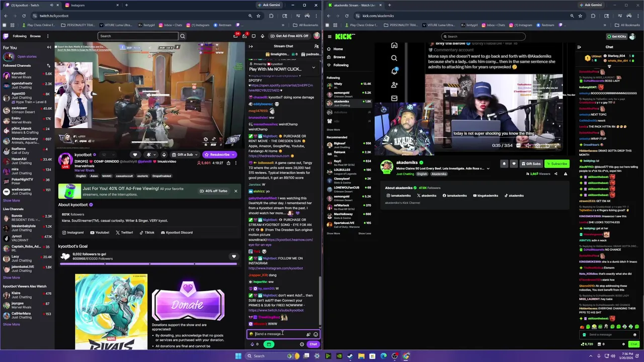Screen dimensions: 644x362
Task: Click heart icon on kyootbot's follower goal
Action: click(233, 256)
